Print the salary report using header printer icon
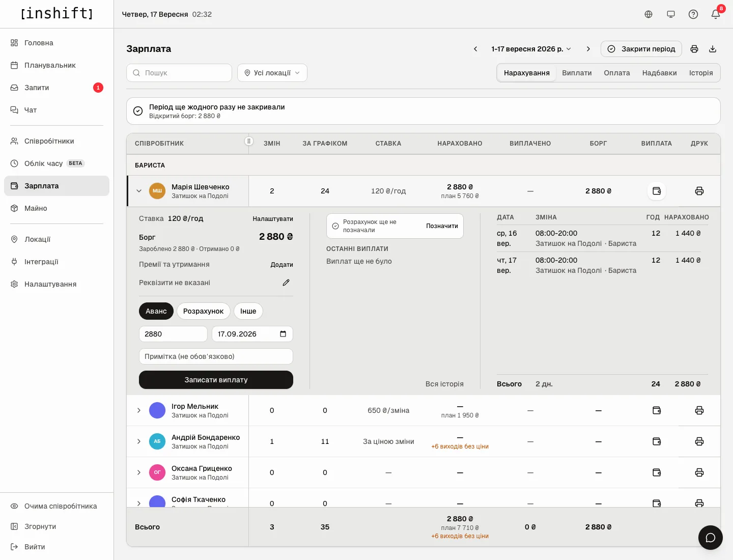 point(694,49)
